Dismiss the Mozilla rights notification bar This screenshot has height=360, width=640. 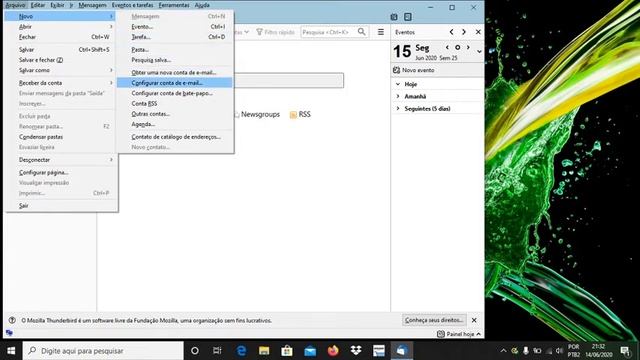(474, 320)
